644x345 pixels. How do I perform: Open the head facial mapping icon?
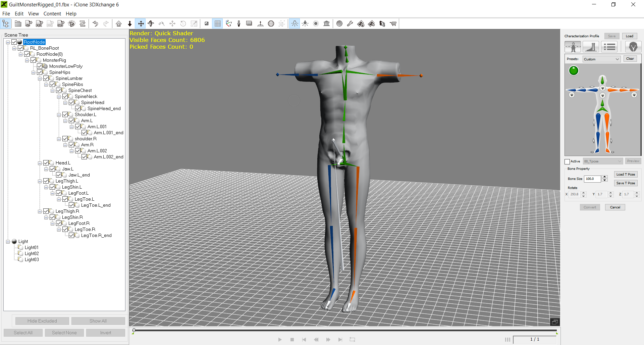[633, 47]
